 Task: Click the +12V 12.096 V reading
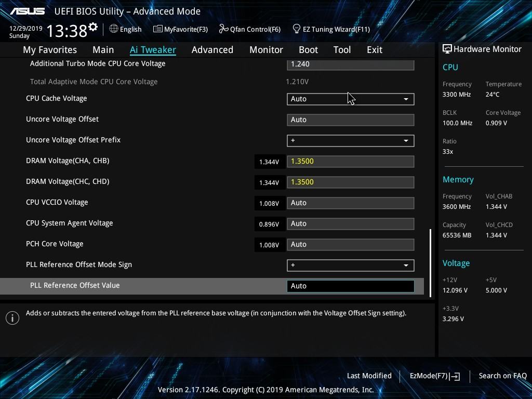pos(455,290)
